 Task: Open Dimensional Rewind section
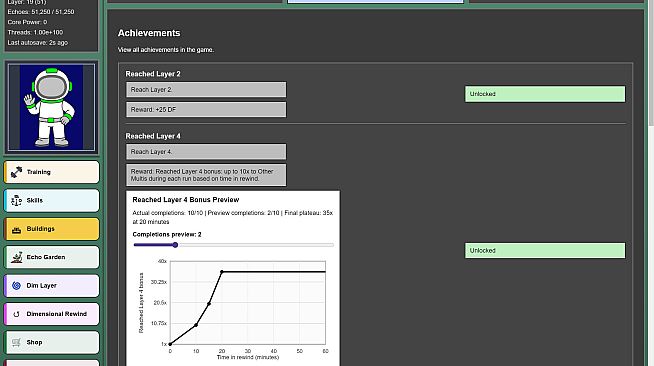tap(52, 314)
